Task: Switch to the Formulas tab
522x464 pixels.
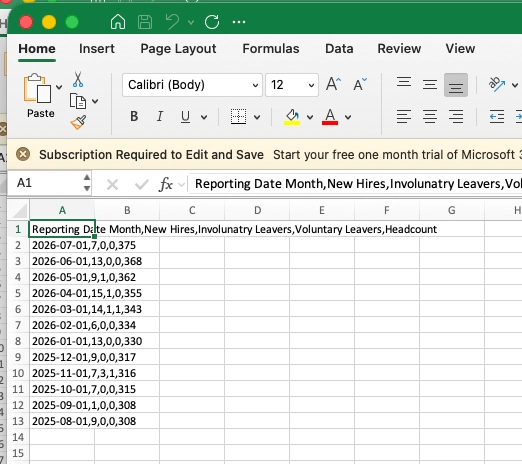Action: click(x=271, y=49)
